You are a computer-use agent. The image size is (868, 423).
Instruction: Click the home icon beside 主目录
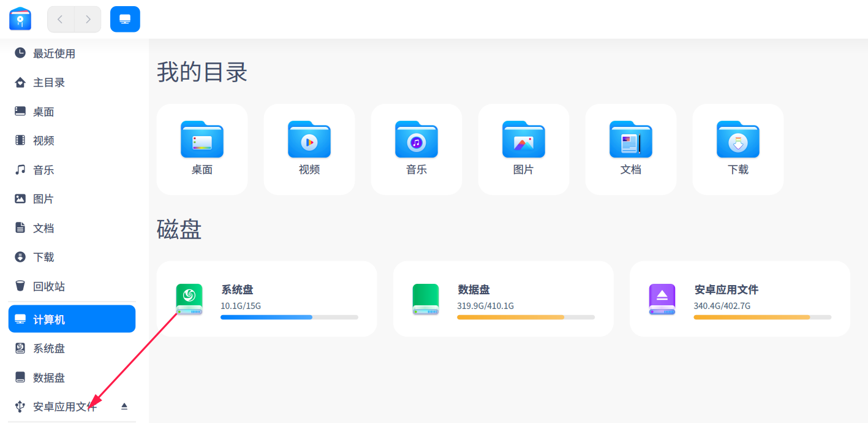20,82
